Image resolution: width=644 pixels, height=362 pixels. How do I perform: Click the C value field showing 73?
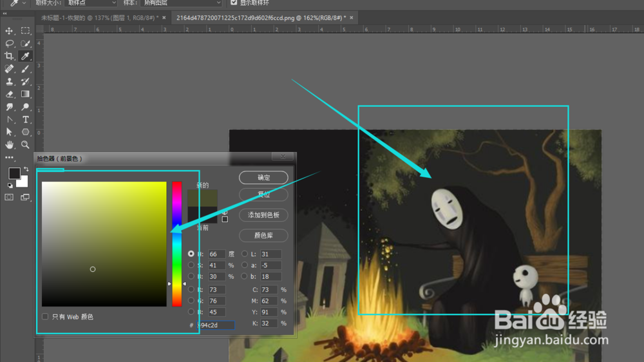[269, 290]
